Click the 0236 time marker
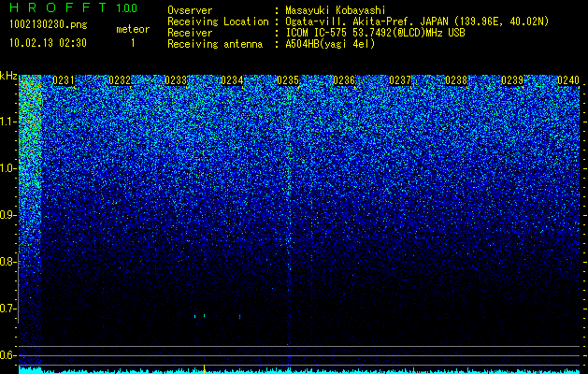 click(344, 80)
